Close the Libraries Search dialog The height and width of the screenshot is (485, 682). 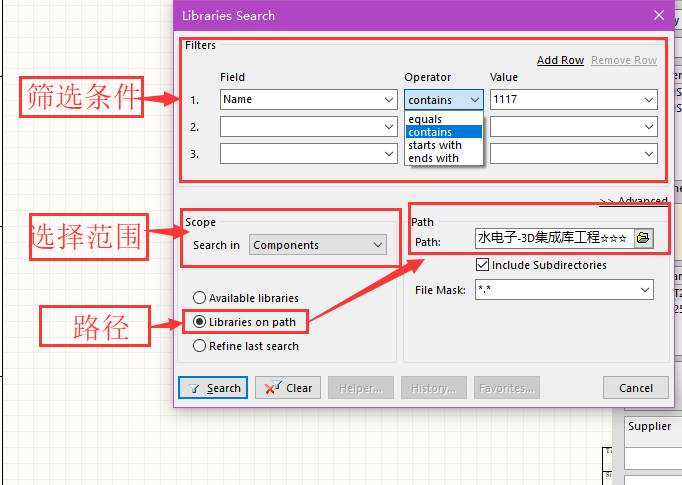659,15
